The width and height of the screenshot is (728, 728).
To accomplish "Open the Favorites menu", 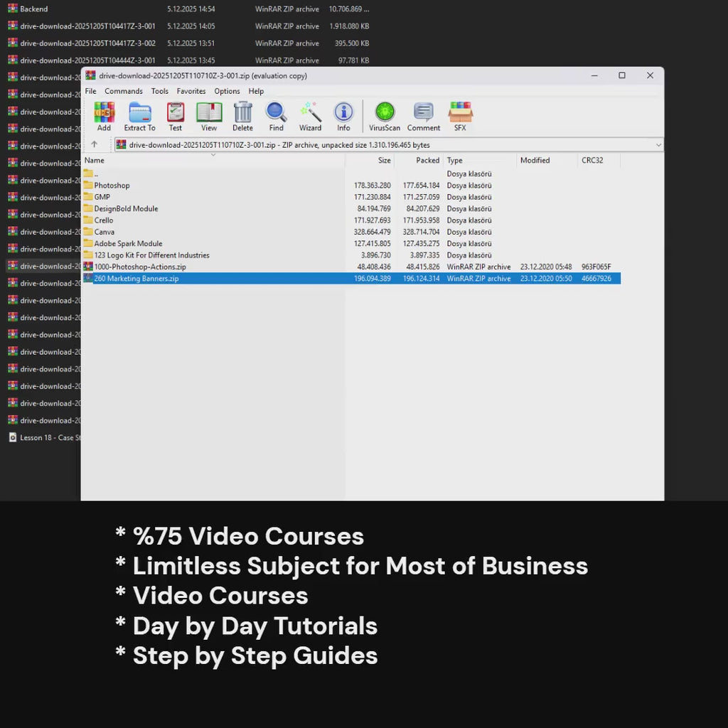I will tap(191, 91).
